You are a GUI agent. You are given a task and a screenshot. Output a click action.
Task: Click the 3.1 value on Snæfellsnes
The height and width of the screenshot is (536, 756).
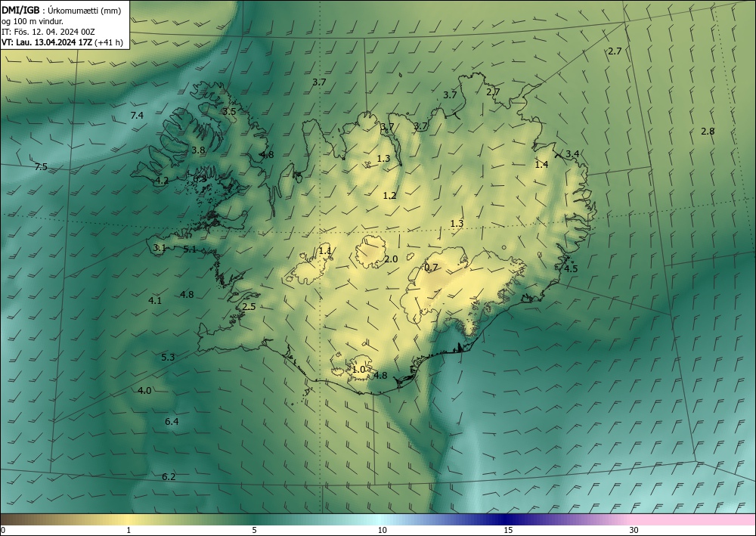point(160,248)
